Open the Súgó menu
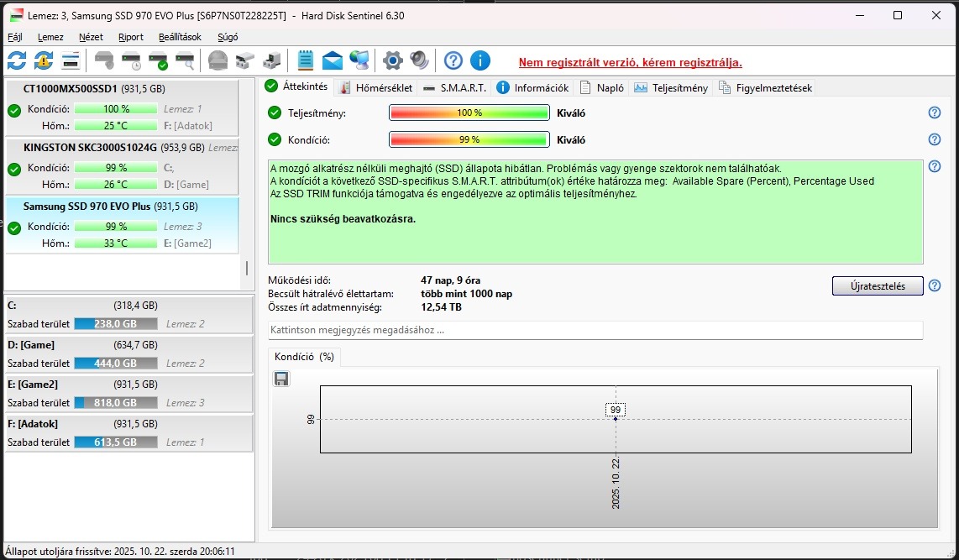 point(228,37)
